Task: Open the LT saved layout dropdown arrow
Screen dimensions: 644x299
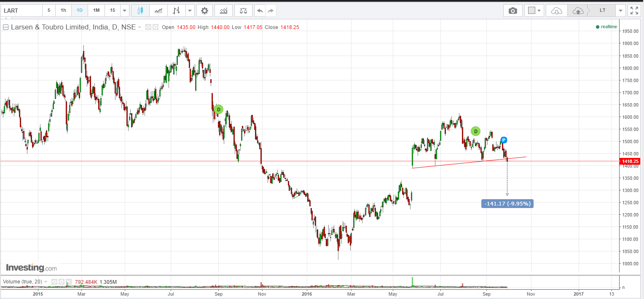Action: 620,11
